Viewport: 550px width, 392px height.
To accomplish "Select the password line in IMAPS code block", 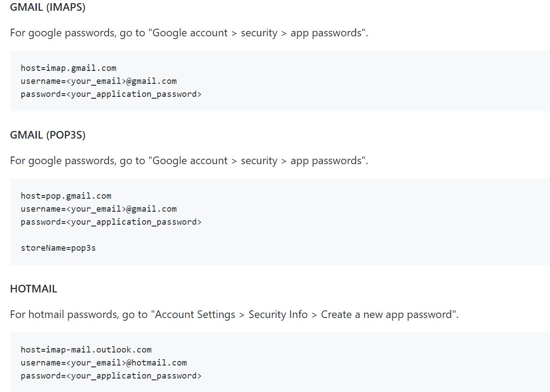I will point(111,94).
